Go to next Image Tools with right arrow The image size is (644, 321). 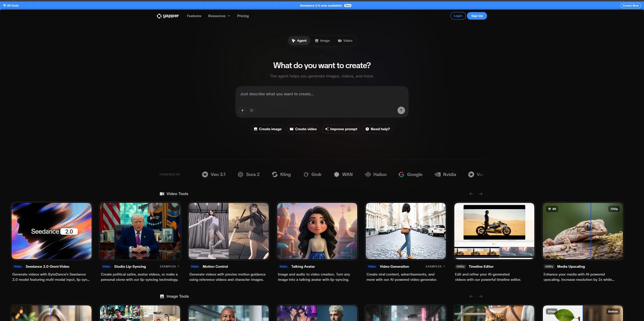[x=481, y=296]
